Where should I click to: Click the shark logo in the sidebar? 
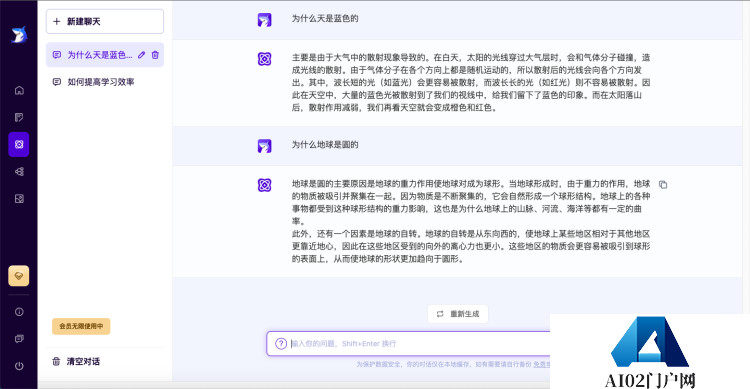pos(19,34)
